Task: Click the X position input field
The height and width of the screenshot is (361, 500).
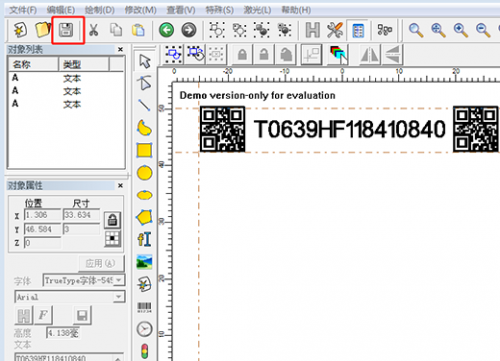Action: pyautogui.click(x=43, y=215)
